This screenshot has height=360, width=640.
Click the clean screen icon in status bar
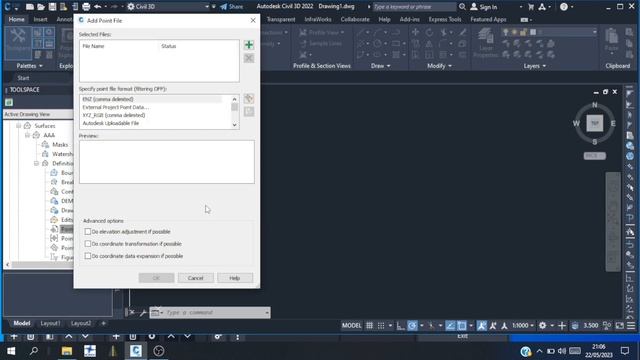(620, 325)
